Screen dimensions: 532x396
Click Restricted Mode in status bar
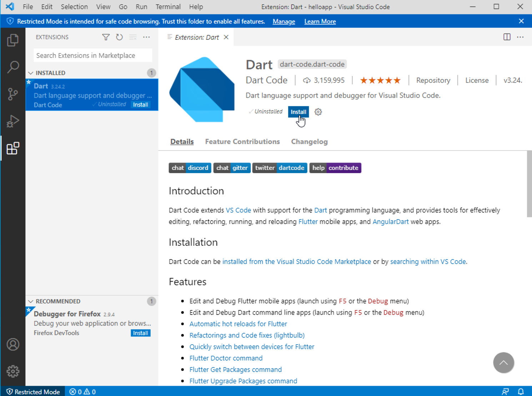coord(33,392)
